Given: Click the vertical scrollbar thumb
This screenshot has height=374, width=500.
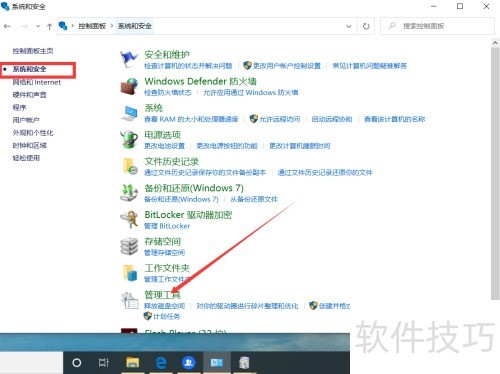Looking at the screenshot, I should pyautogui.click(x=495, y=173).
